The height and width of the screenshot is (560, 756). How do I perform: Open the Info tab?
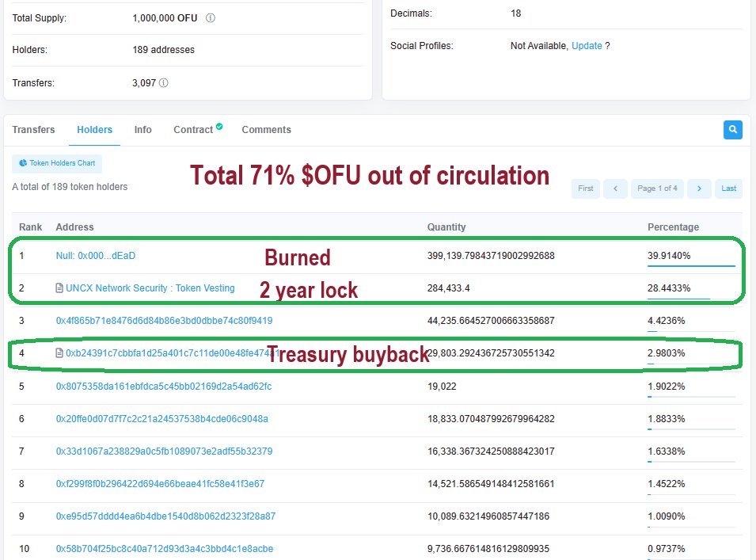[142, 130]
